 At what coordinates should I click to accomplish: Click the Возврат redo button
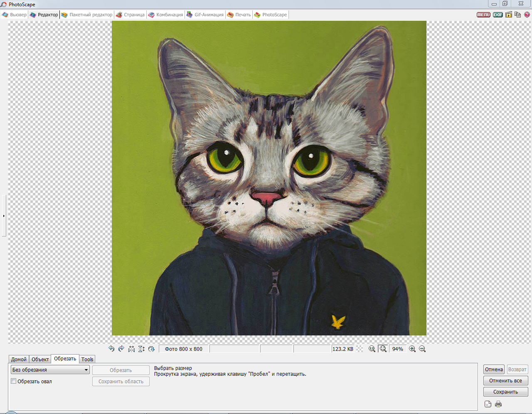click(517, 369)
